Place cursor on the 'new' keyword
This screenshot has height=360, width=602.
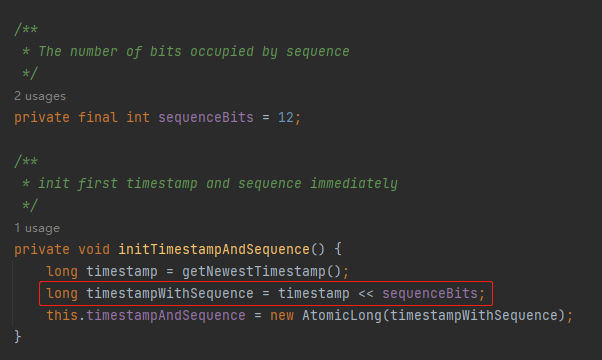pyautogui.click(x=282, y=316)
